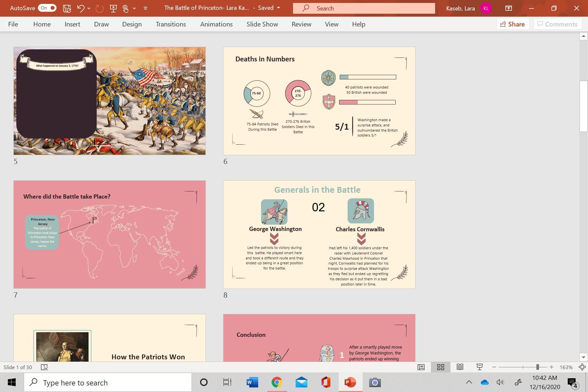This screenshot has width=588, height=392.
Task: Toggle the AutoSave switch
Action: pyautogui.click(x=47, y=8)
